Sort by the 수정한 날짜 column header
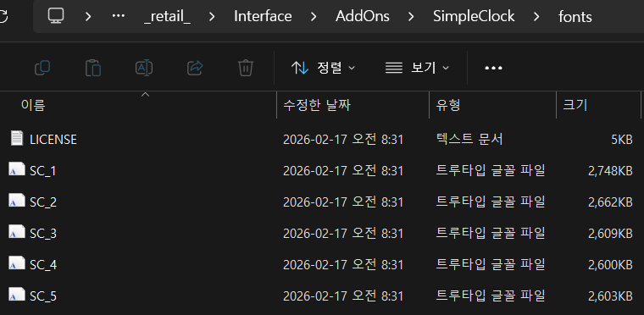The width and height of the screenshot is (644, 315). 317,106
